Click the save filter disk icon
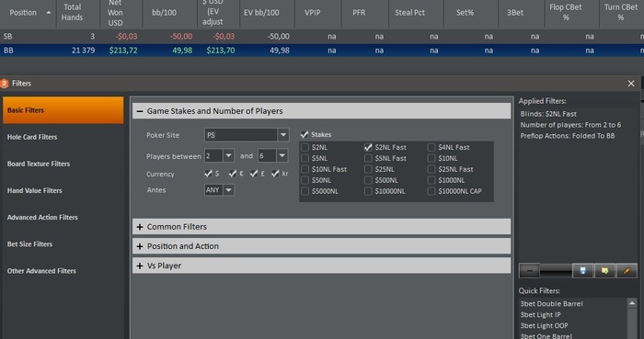Image resolution: width=644 pixels, height=339 pixels. [582, 270]
